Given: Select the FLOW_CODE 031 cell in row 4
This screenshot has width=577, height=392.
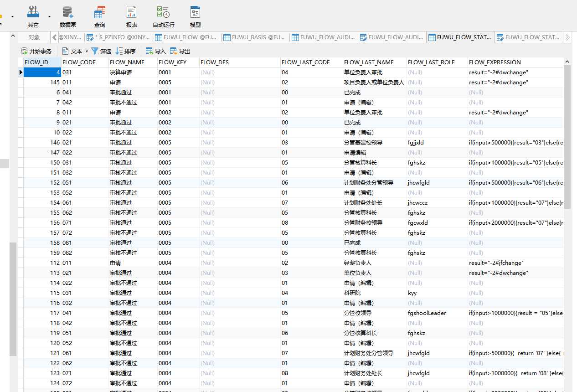Looking at the screenshot, I should 85,72.
